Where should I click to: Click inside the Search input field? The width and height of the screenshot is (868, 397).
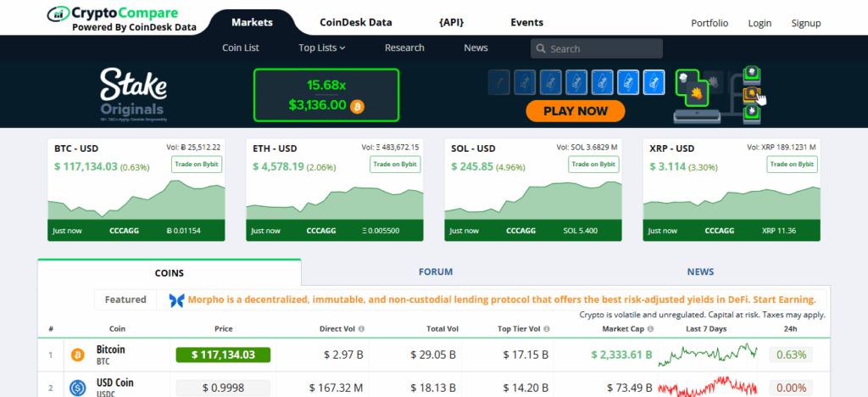(597, 48)
